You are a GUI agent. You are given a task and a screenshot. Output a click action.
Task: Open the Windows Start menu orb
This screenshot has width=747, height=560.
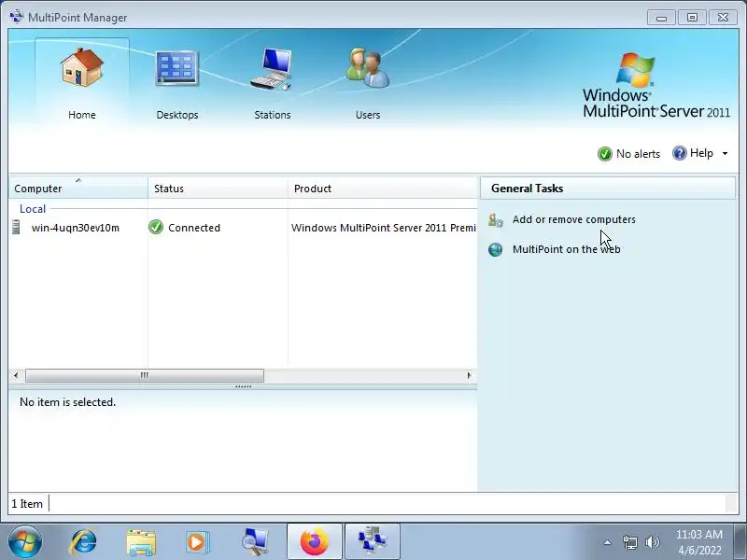pyautogui.click(x=25, y=542)
